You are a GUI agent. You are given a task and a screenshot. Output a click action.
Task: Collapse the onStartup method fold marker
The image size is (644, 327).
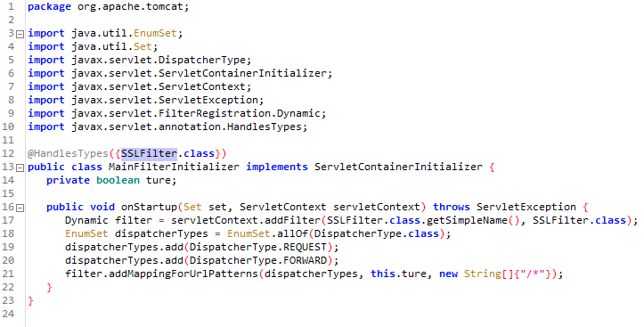[20, 208]
